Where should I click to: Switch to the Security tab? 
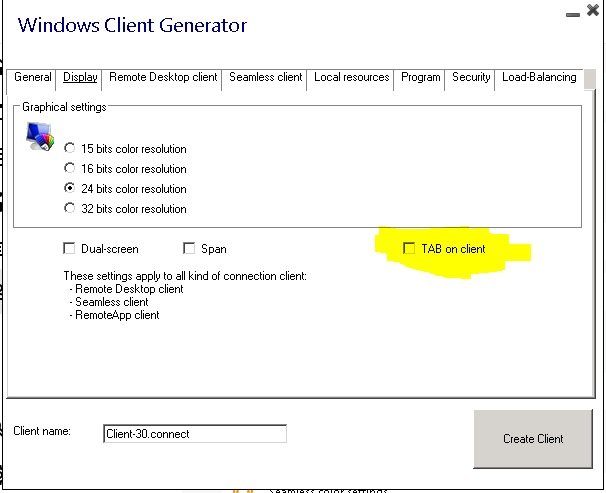click(x=470, y=78)
